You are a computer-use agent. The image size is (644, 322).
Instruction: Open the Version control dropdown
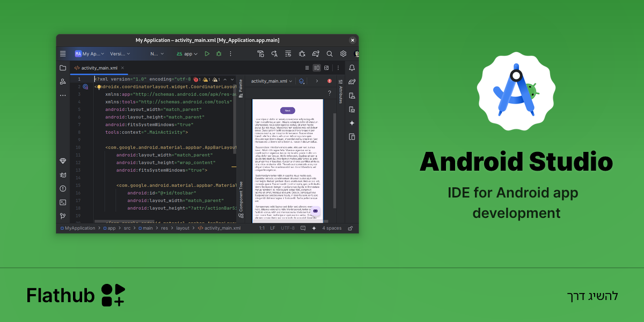(x=120, y=54)
